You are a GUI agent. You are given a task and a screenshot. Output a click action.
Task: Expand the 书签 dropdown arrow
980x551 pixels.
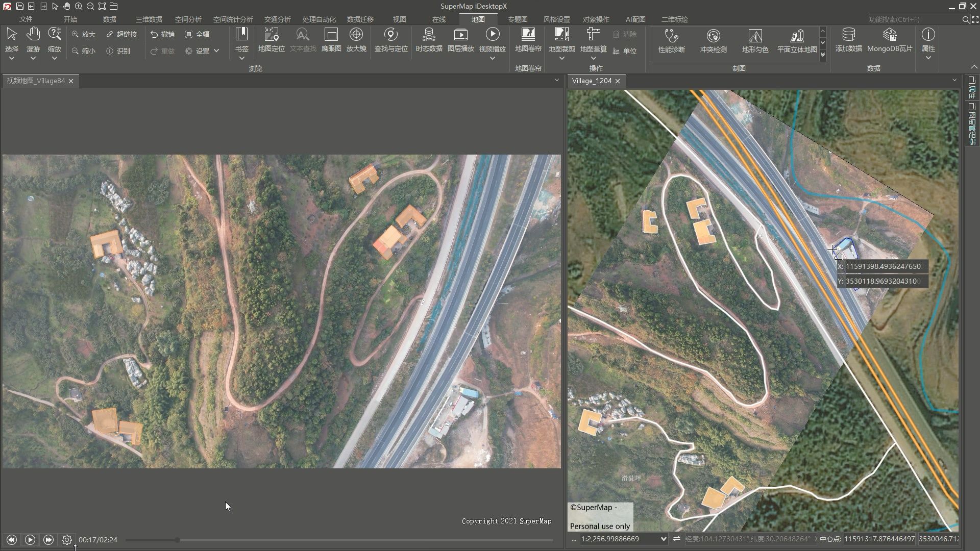tap(242, 58)
